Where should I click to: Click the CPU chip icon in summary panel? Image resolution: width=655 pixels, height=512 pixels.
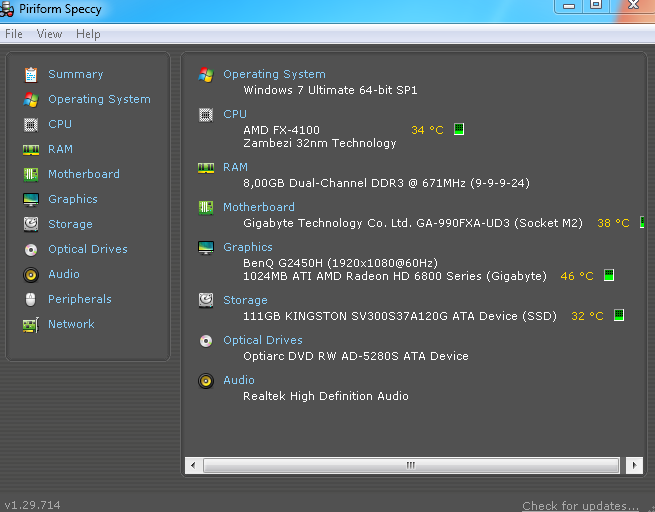pyautogui.click(x=206, y=115)
